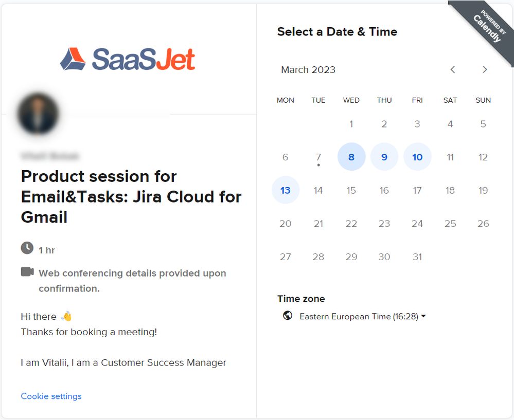Open Cookie settings
Image resolution: width=514 pixels, height=420 pixels.
[51, 396]
